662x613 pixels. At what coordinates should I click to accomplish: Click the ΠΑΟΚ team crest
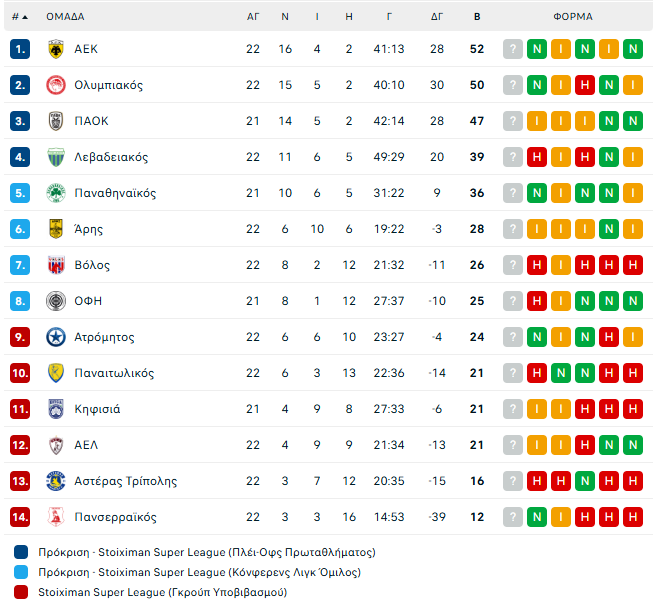pyautogui.click(x=55, y=121)
